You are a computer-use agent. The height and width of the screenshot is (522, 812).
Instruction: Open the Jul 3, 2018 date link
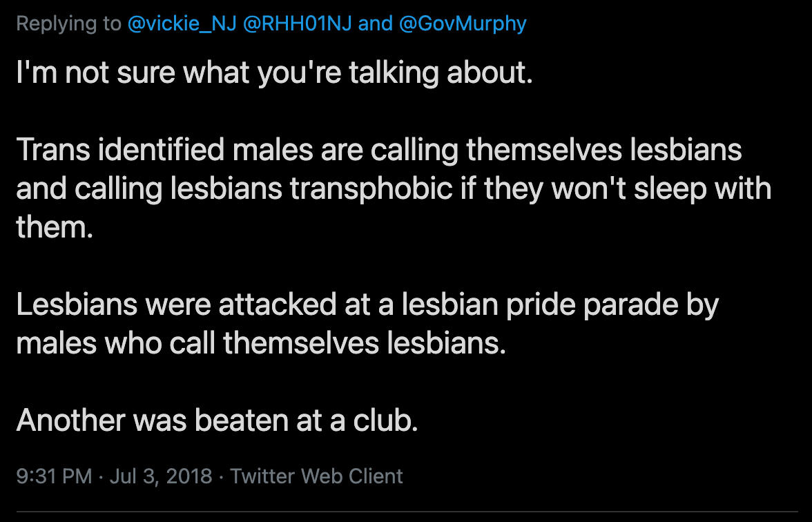point(161,476)
